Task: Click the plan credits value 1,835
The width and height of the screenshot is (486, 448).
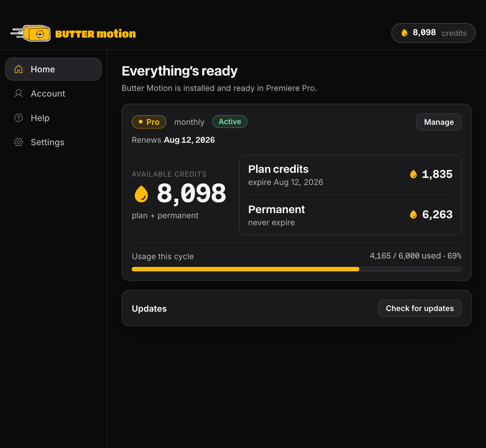Action: (437, 174)
